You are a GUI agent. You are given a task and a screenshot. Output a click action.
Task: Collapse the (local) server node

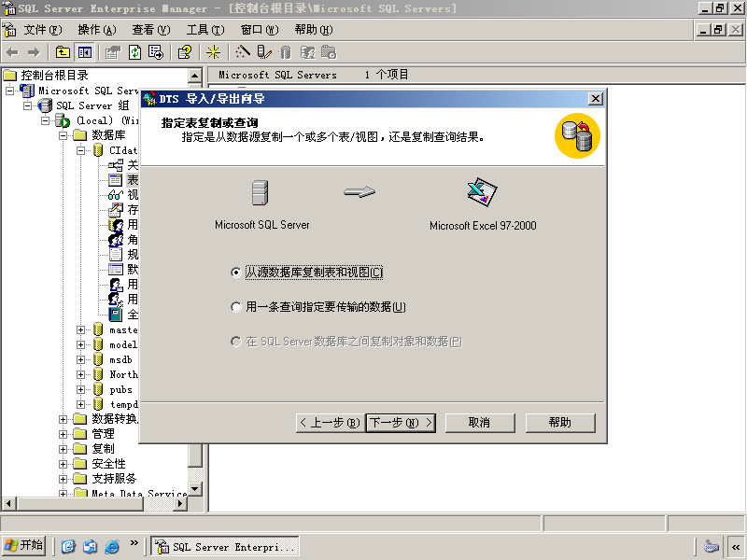45,120
